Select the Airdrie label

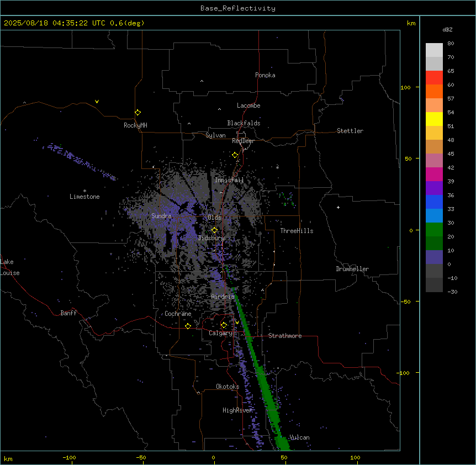tap(223, 297)
